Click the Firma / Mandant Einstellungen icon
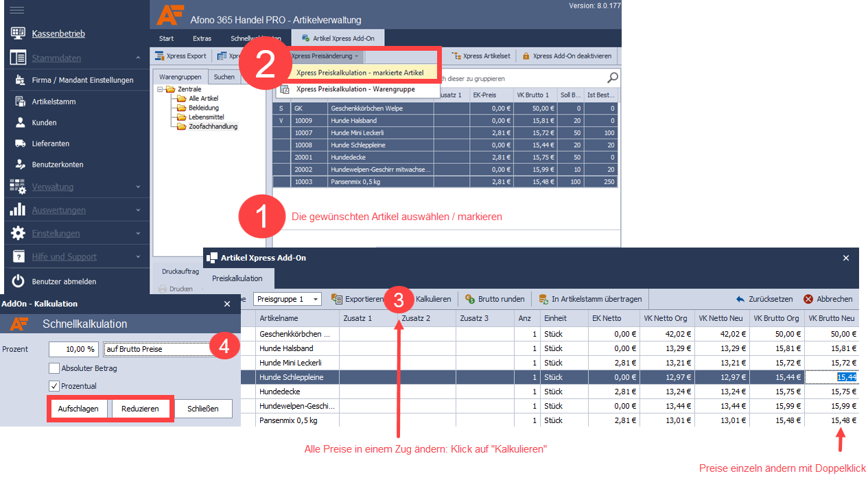The height and width of the screenshot is (480, 868). point(20,80)
